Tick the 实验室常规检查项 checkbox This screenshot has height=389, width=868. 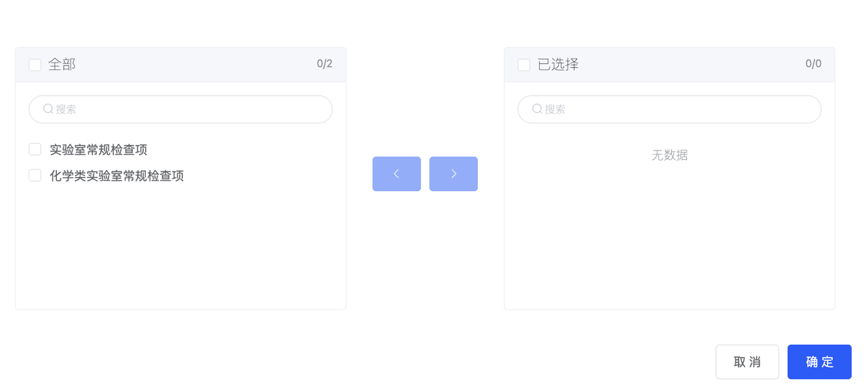[x=35, y=149]
